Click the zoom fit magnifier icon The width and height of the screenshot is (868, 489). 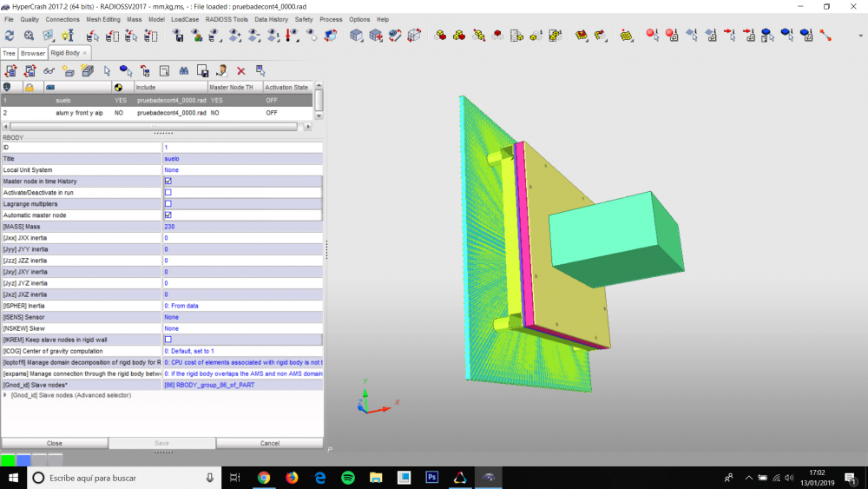pyautogui.click(x=29, y=36)
